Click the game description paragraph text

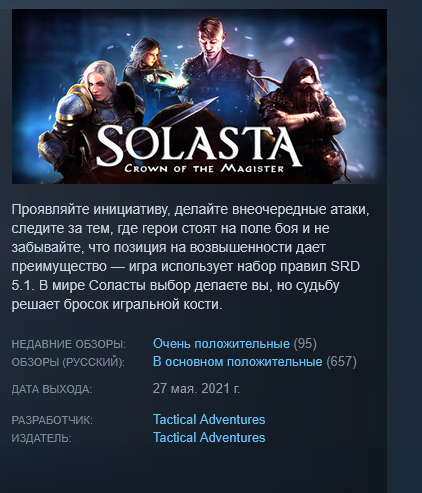(191, 257)
